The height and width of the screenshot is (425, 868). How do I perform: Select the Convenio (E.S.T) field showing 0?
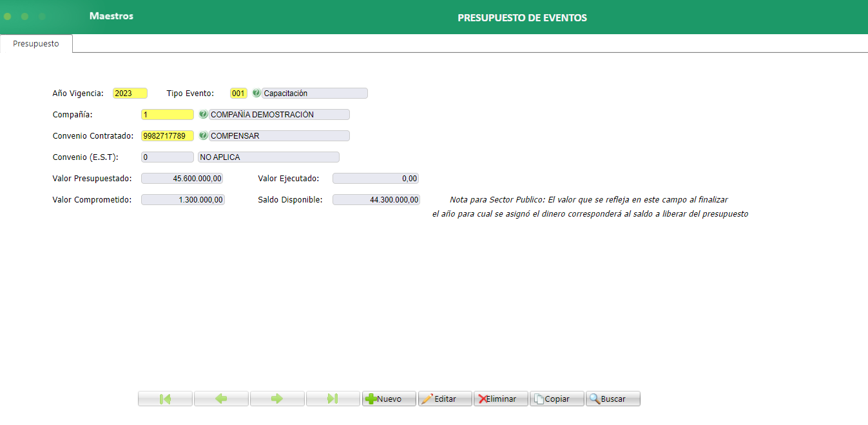click(x=168, y=157)
